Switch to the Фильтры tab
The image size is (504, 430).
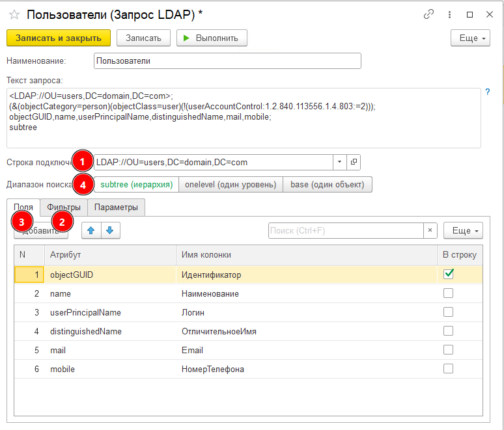(64, 208)
